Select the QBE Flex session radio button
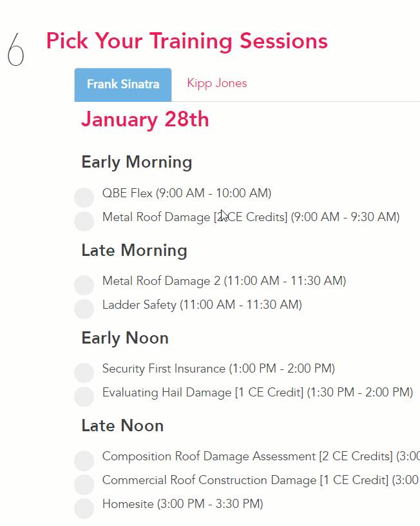The height and width of the screenshot is (526, 420). click(84, 198)
